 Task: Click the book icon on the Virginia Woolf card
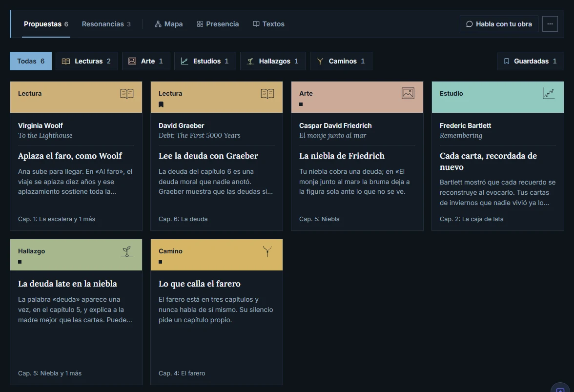pyautogui.click(x=127, y=94)
